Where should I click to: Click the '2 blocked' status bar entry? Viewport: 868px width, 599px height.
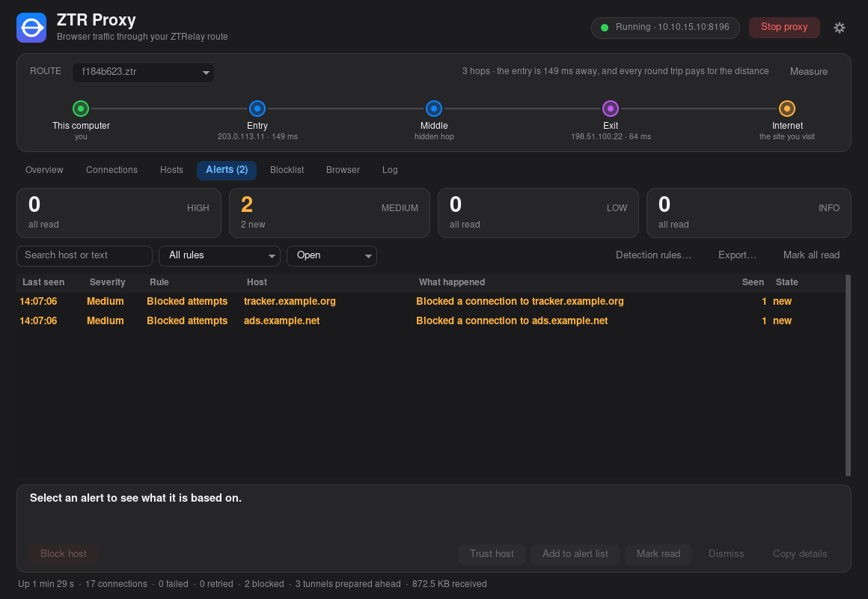(264, 584)
